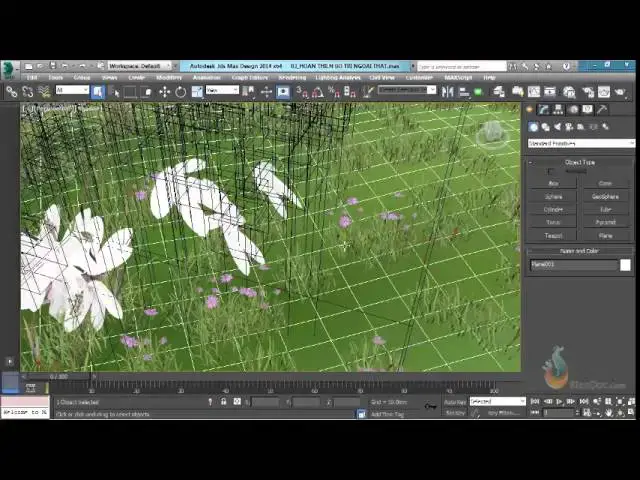Image resolution: width=640 pixels, height=480 pixels.
Task: Click the white object color swatch
Action: (x=625, y=265)
